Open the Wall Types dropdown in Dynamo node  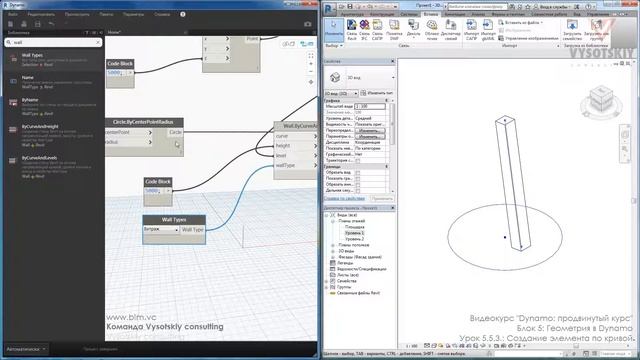point(161,230)
